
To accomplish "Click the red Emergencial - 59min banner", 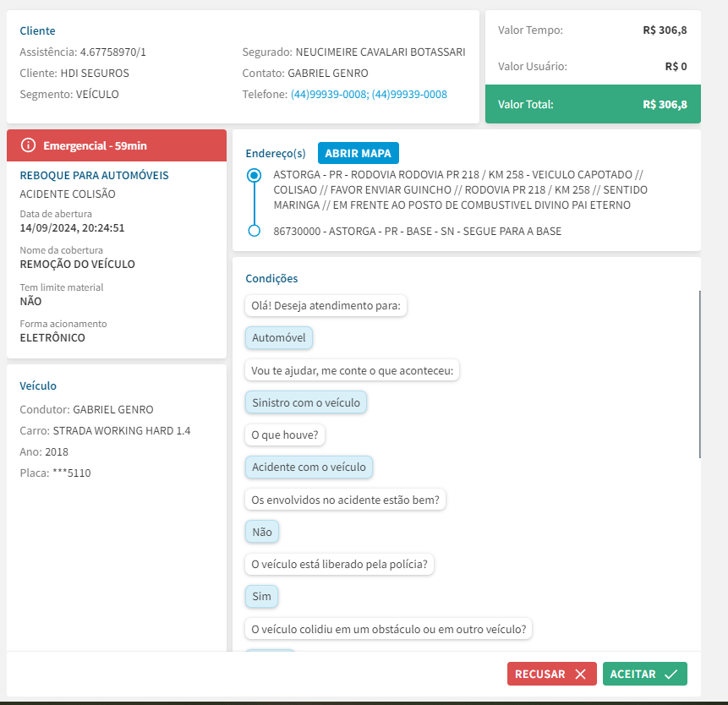I will pos(117,145).
